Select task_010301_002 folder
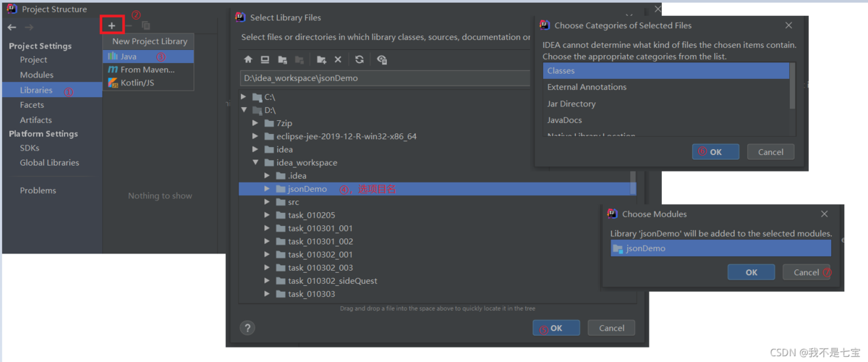This screenshot has width=868, height=362. (x=320, y=241)
